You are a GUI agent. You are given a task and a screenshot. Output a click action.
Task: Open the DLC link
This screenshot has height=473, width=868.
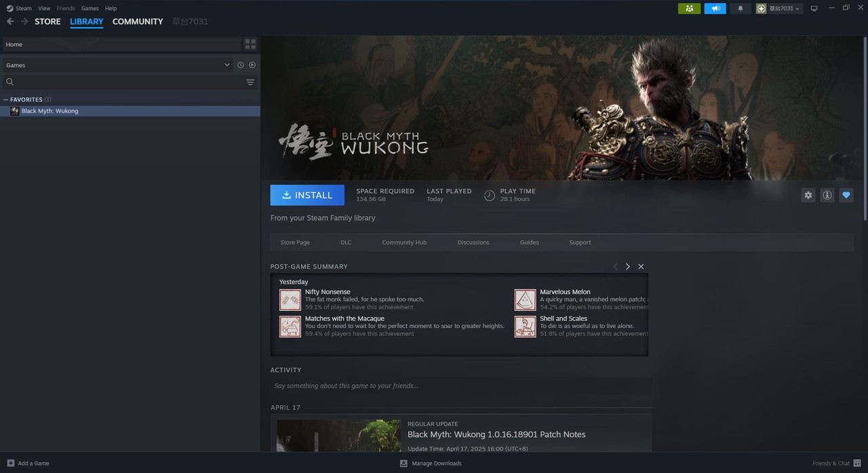tap(346, 243)
